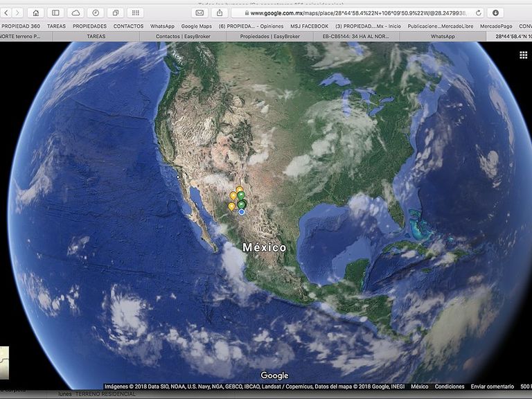Switch to the WhatsApp tab
The height and width of the screenshot is (399, 532).
[x=443, y=36]
